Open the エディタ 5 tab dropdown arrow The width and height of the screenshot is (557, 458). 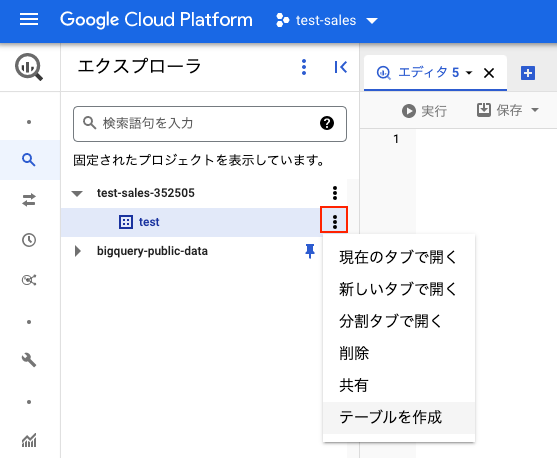[469, 73]
